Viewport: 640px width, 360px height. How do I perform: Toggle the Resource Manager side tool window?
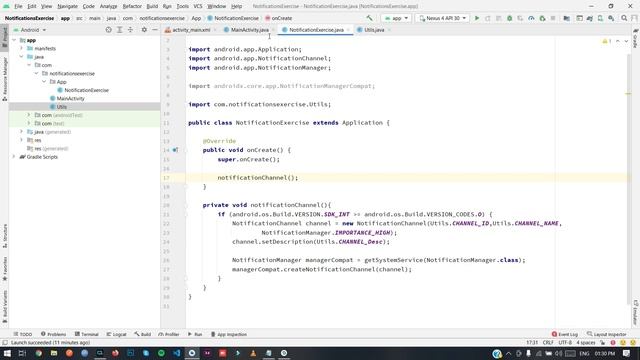(4, 79)
